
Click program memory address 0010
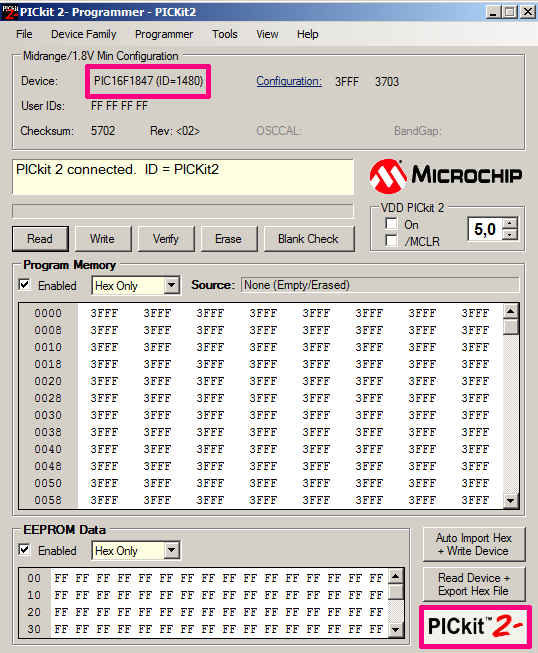[x=48, y=347]
